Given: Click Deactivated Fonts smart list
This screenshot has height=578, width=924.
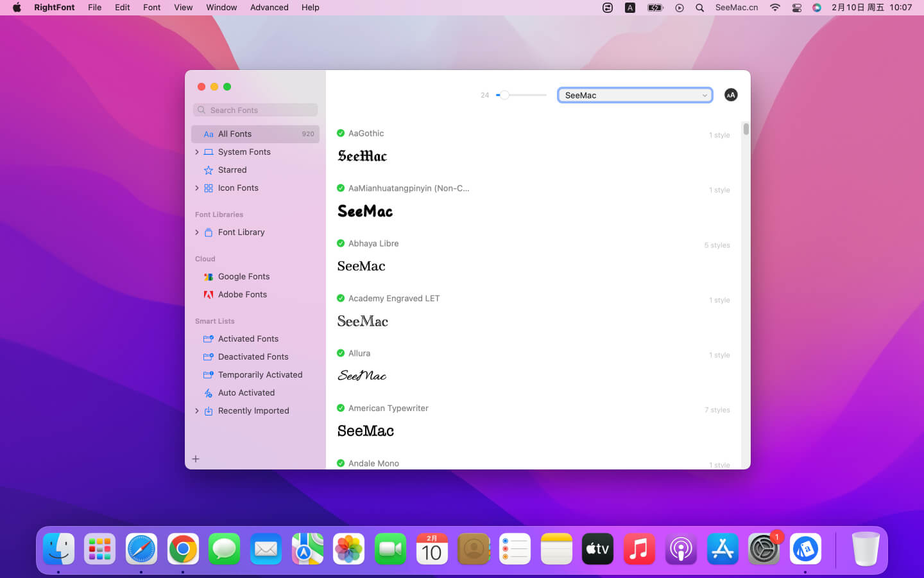Looking at the screenshot, I should tap(253, 357).
